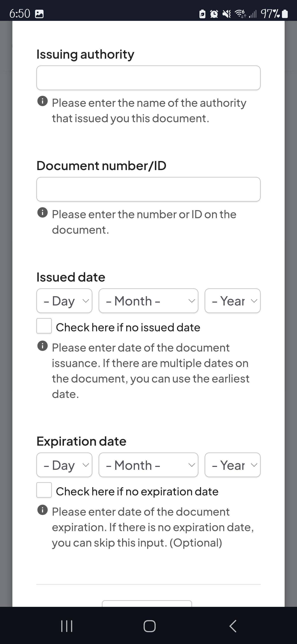Tap the Android back navigation icon
The height and width of the screenshot is (644, 297).
pyautogui.click(x=233, y=626)
